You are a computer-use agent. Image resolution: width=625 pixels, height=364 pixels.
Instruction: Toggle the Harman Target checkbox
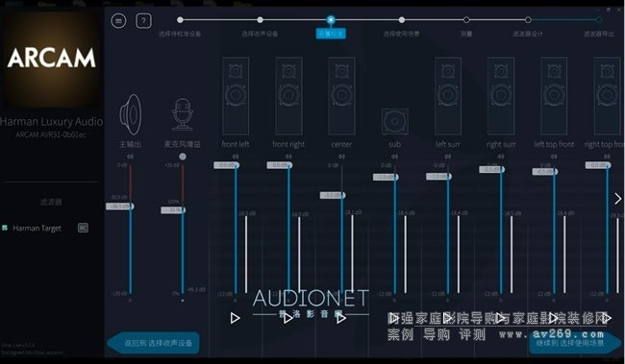point(5,228)
